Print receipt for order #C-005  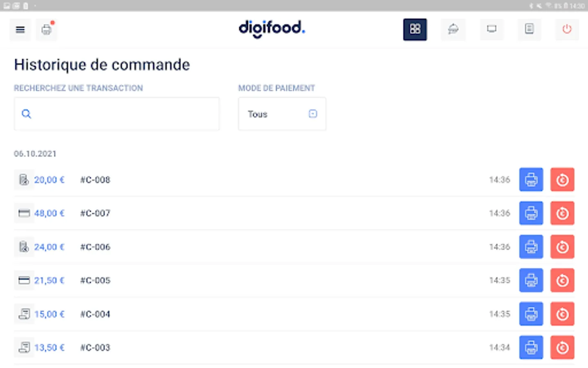[531, 280]
